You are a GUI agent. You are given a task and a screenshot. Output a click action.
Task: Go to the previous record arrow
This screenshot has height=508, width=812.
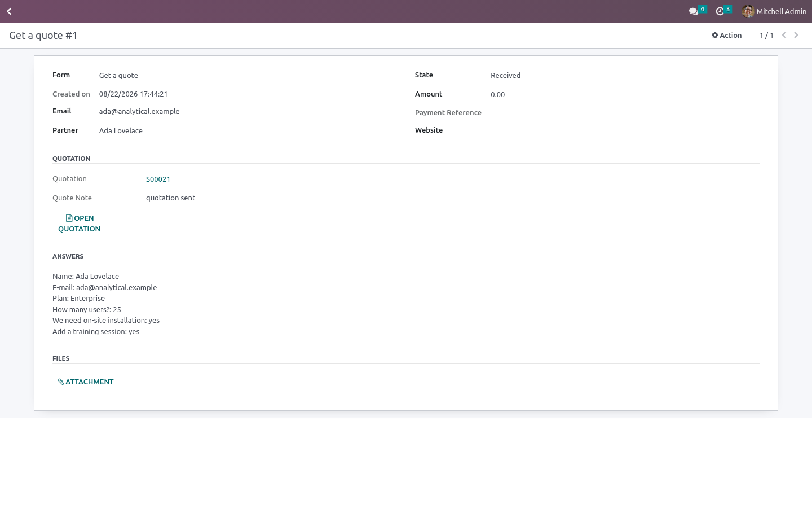[x=784, y=35]
